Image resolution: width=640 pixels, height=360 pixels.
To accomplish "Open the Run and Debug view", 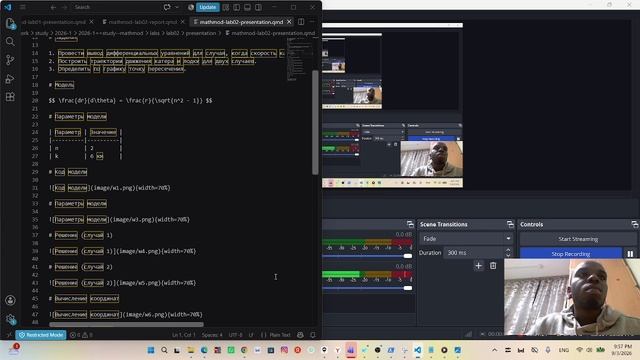I will coord(10,79).
